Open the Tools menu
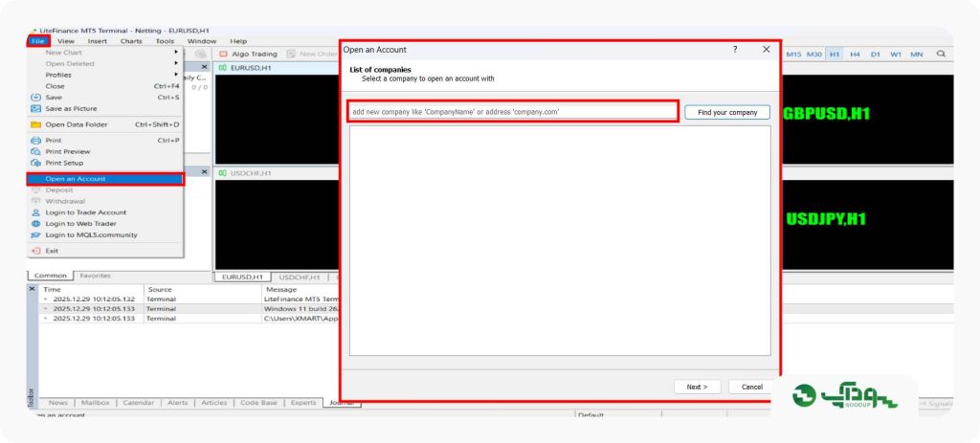This screenshot has height=443, width=980. [165, 41]
